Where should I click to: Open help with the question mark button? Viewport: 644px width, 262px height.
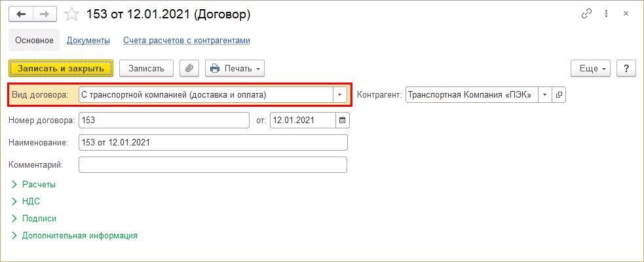(x=626, y=69)
